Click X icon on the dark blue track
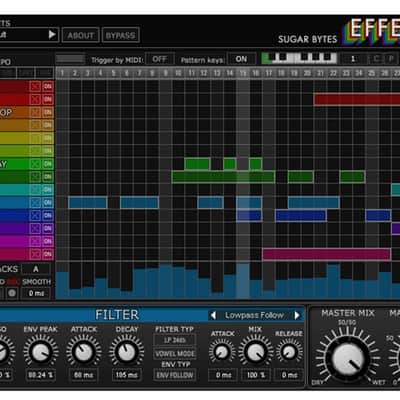Screen dimensions: 400x400 tap(35, 216)
